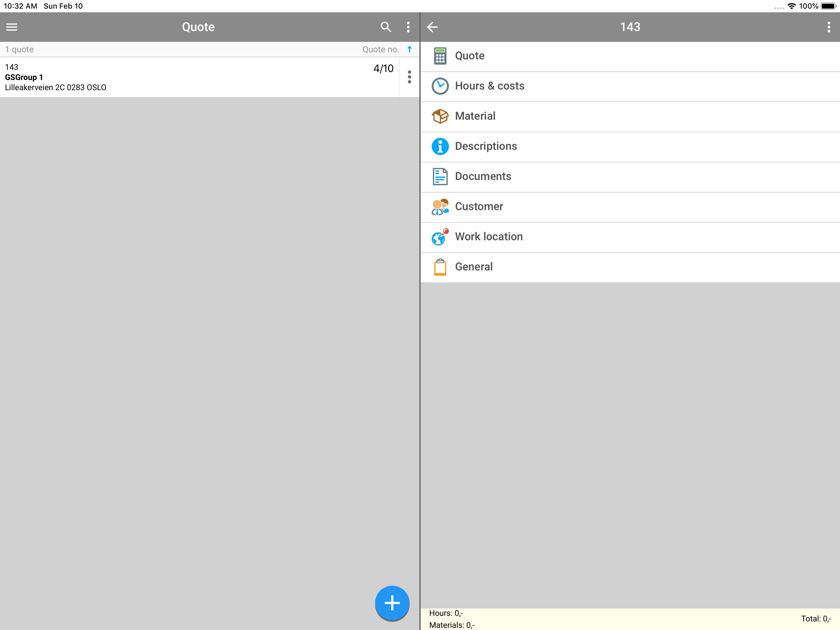Viewport: 840px width, 630px height.
Task: Open the Quote menu item
Action: coord(630,57)
